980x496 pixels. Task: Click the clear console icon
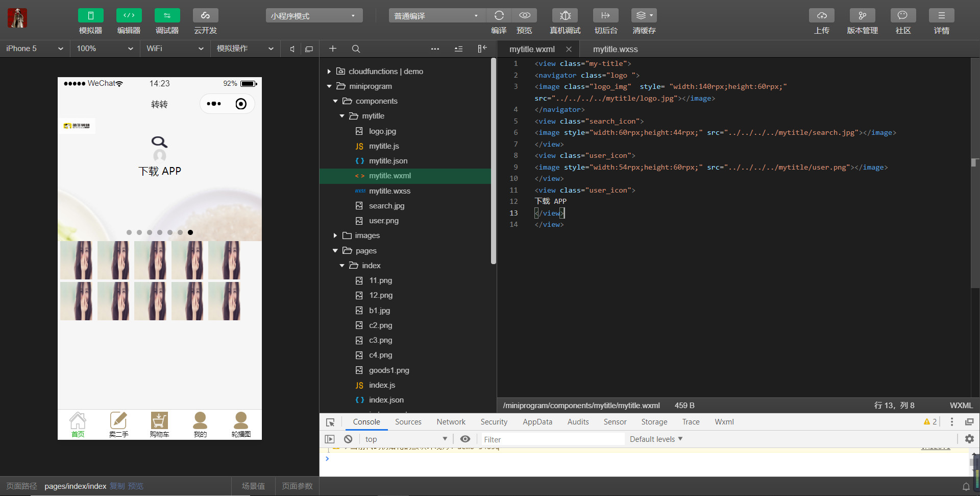click(x=348, y=439)
